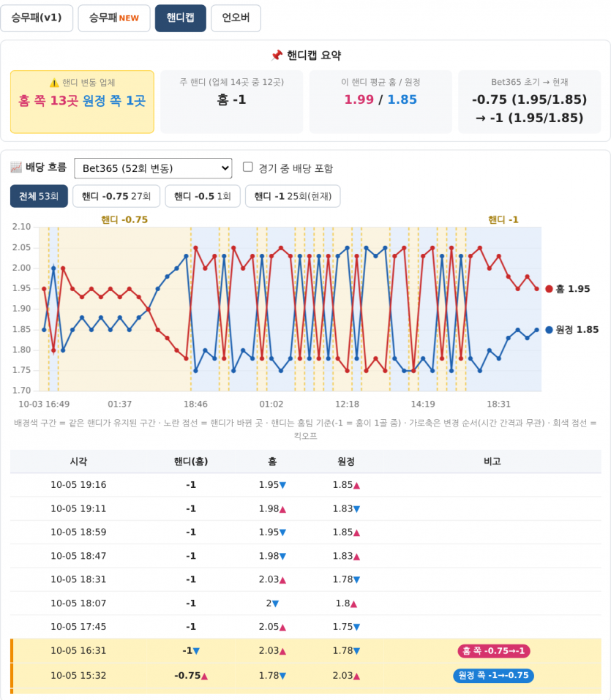
Task: Click the down arrow next to 2 at 18:07
Action: coord(276,603)
